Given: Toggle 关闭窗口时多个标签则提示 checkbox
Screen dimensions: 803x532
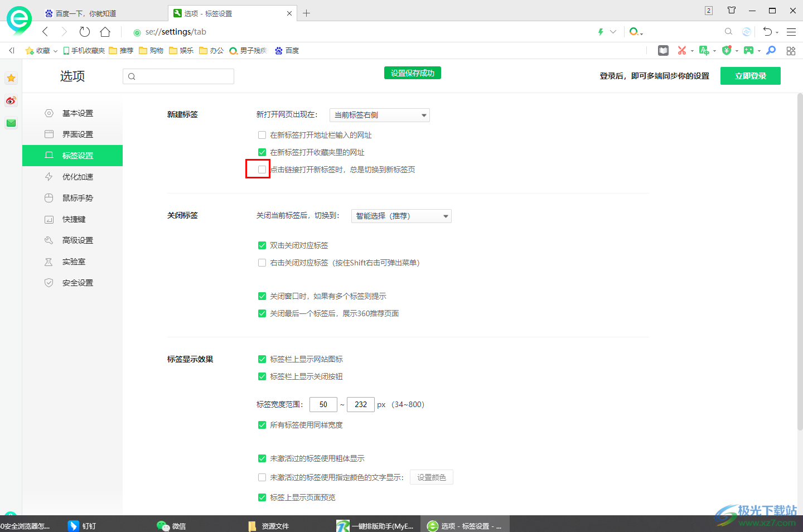Looking at the screenshot, I should click(262, 296).
